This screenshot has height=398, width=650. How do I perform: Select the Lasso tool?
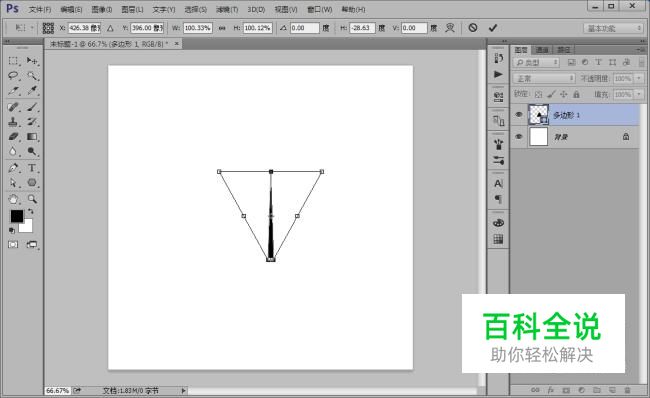(13, 76)
